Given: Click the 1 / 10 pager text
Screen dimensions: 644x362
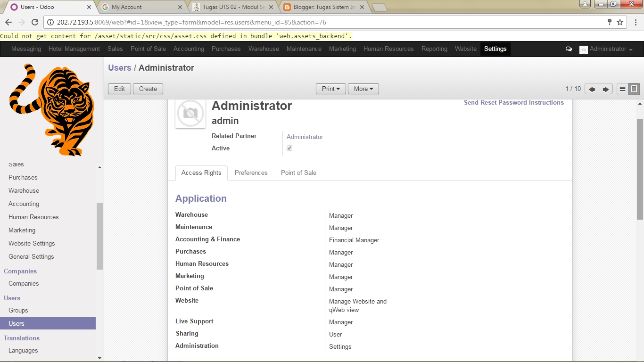Looking at the screenshot, I should [x=573, y=89].
